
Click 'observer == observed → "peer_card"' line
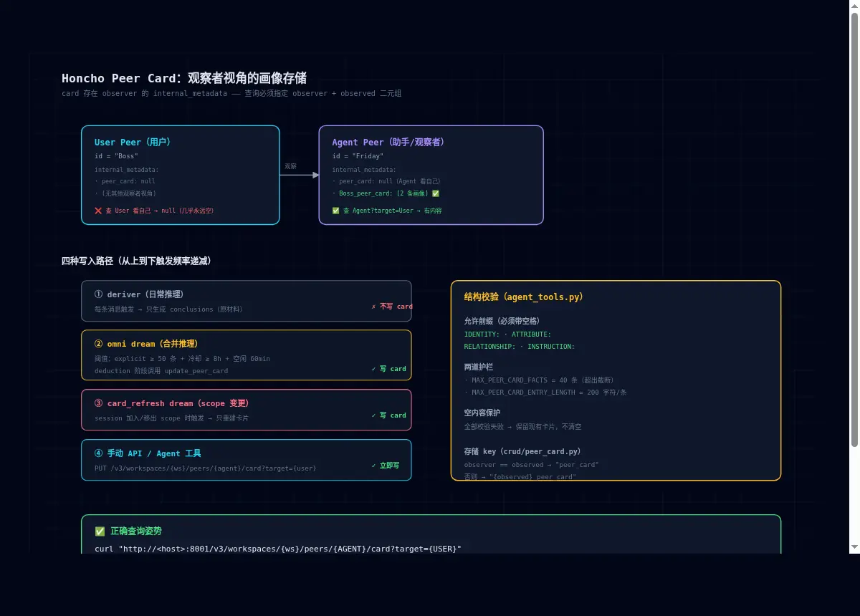pos(531,465)
